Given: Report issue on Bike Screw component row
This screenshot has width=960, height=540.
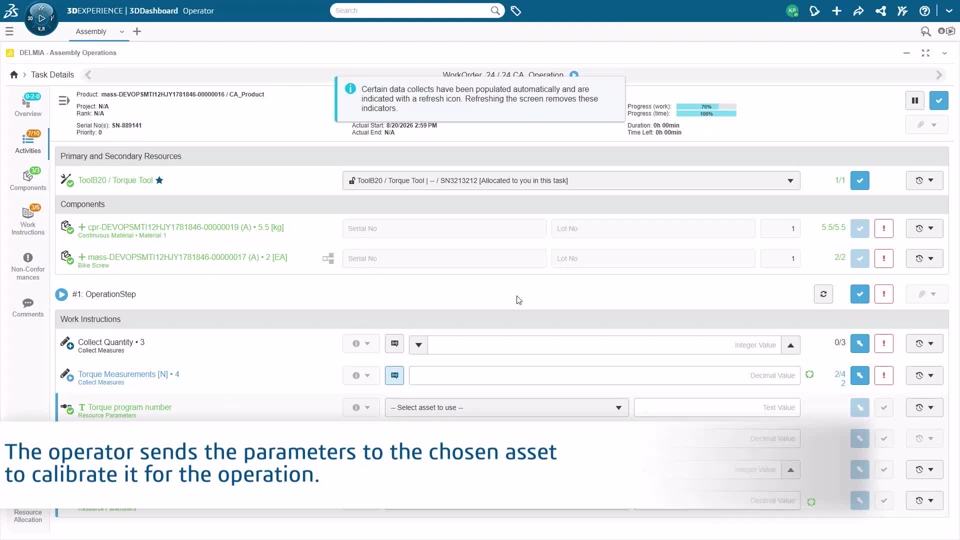Looking at the screenshot, I should [x=884, y=258].
